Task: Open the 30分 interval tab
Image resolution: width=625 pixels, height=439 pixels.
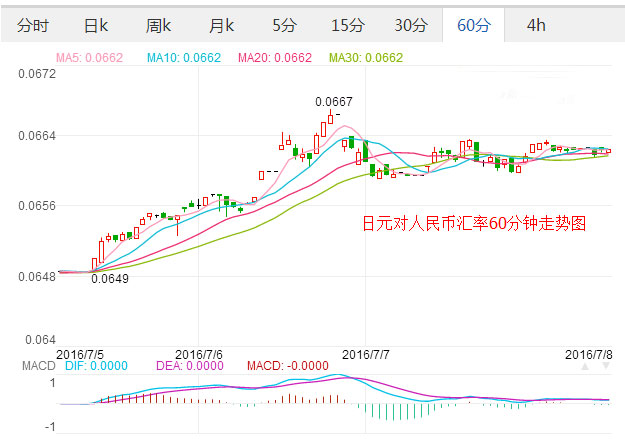Action: (x=411, y=26)
